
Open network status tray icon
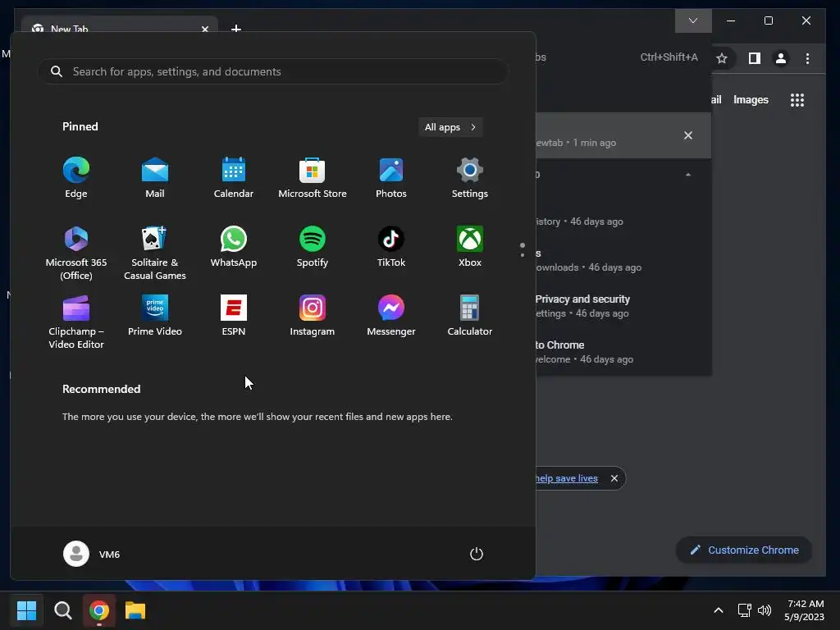(744, 610)
